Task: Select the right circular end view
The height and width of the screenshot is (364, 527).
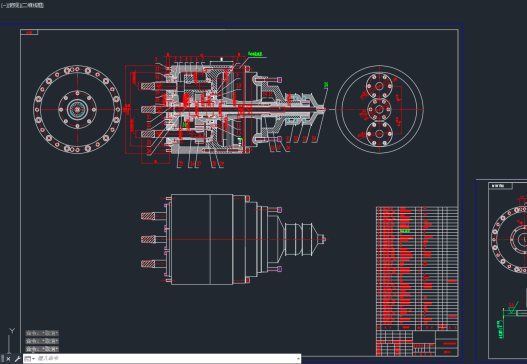Action: pyautogui.click(x=379, y=109)
